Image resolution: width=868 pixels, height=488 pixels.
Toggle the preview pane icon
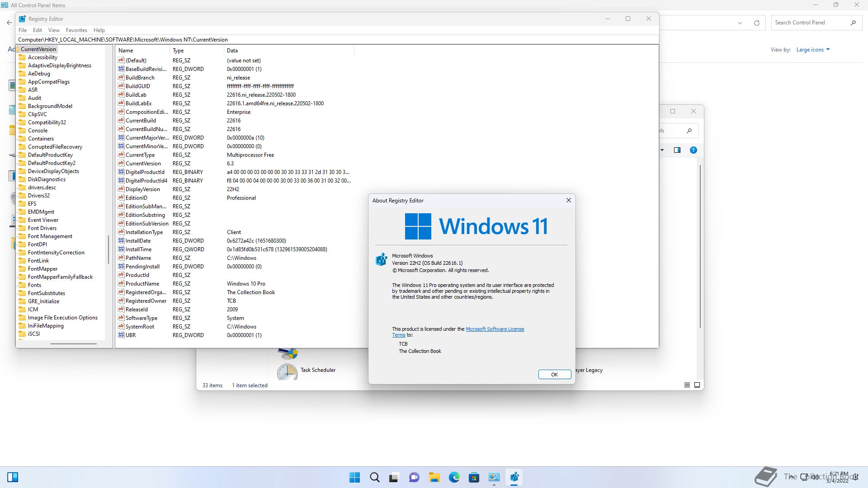(x=677, y=150)
